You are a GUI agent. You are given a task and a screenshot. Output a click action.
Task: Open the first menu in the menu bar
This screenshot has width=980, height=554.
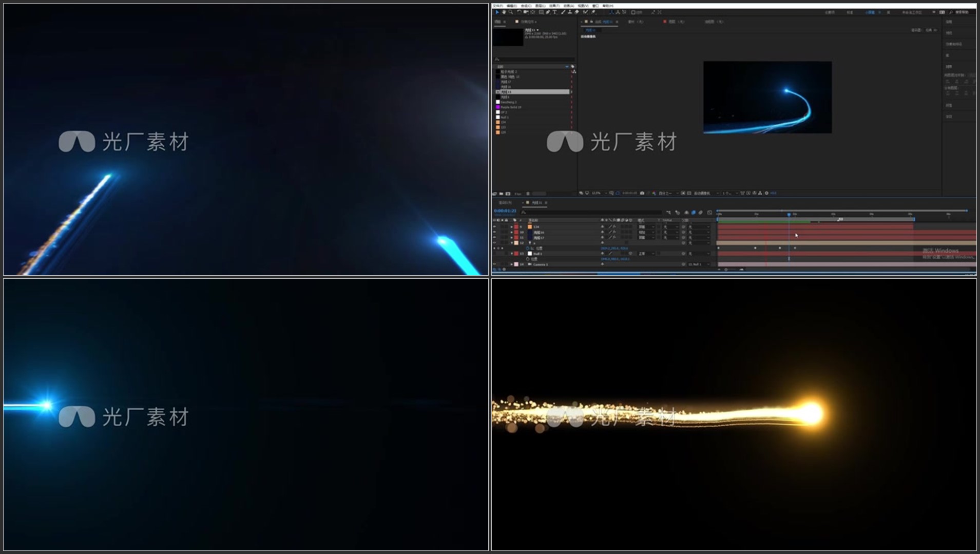[497, 6]
